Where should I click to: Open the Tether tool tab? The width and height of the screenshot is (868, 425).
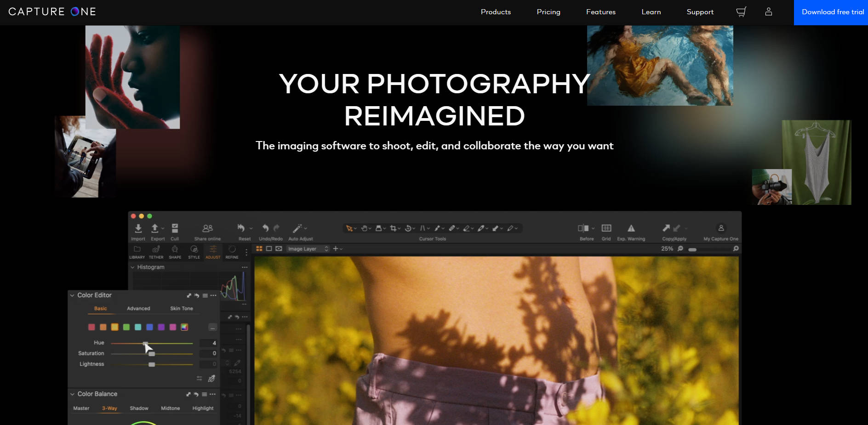(156, 252)
